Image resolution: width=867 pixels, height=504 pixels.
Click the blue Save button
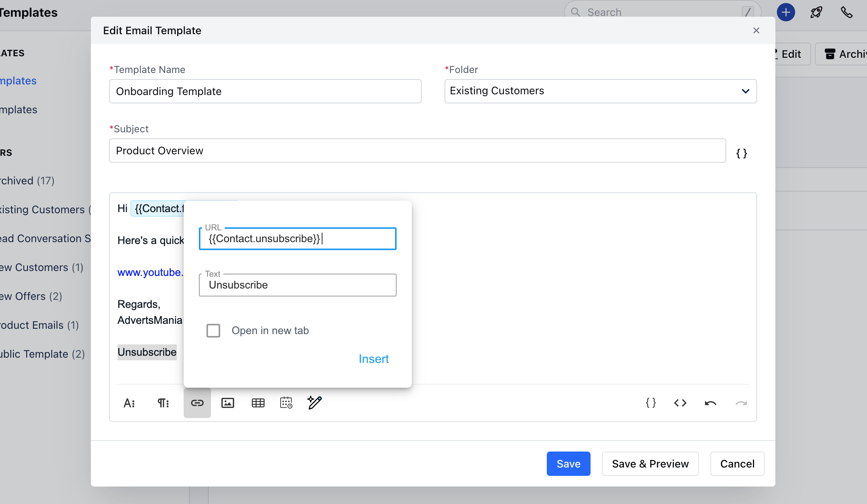coord(568,464)
